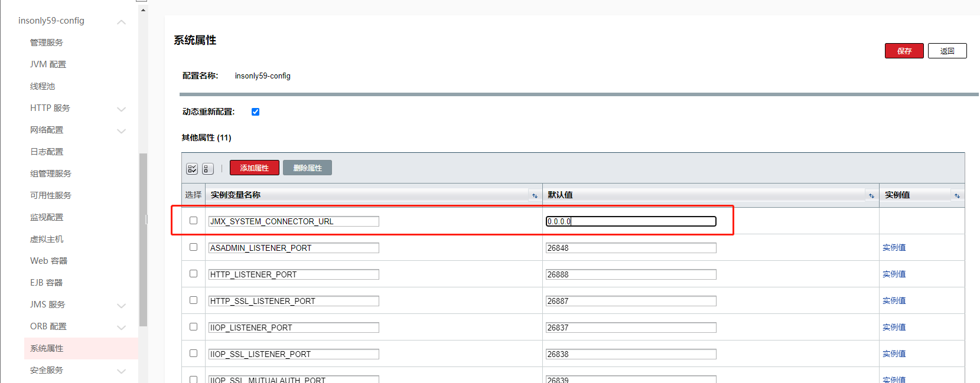Expand the 网络配置 submenu arrow

tap(121, 131)
